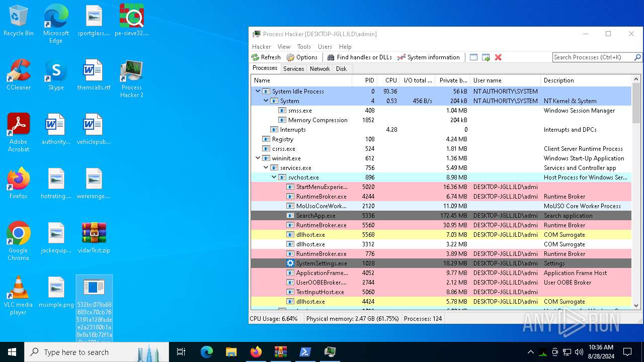Click the Refresh toolbar button
The width and height of the screenshot is (644, 362).
[266, 57]
